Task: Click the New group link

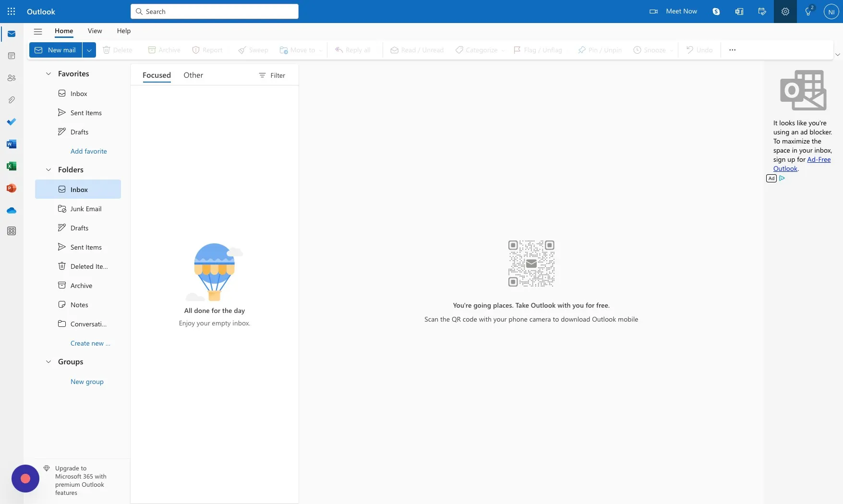Action: coord(87,382)
